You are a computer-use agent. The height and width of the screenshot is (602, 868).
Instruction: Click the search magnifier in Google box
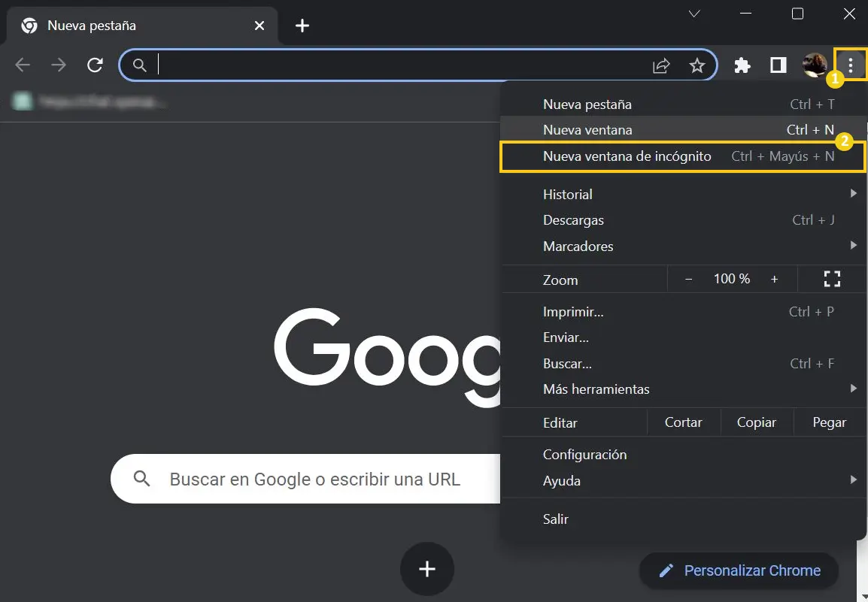[x=141, y=479]
